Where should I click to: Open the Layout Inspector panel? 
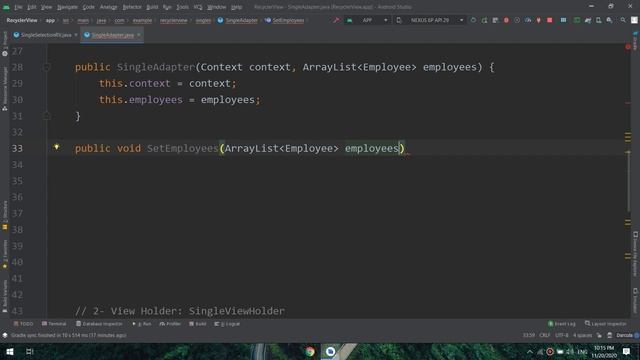606,324
